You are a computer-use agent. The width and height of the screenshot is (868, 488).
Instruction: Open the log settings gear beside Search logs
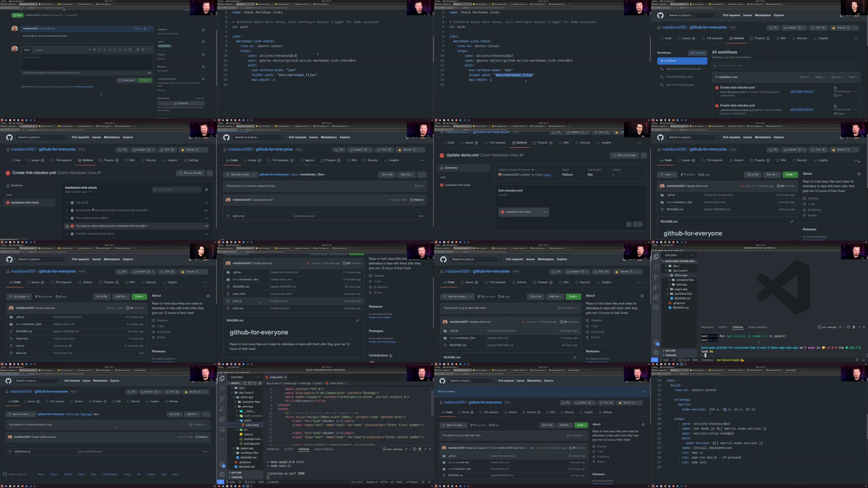[206, 190]
